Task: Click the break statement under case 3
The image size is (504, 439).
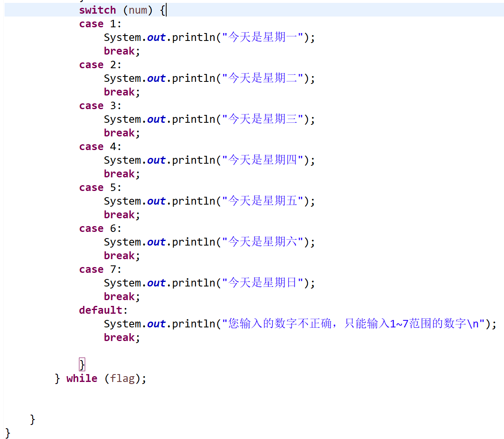Action: (122, 133)
